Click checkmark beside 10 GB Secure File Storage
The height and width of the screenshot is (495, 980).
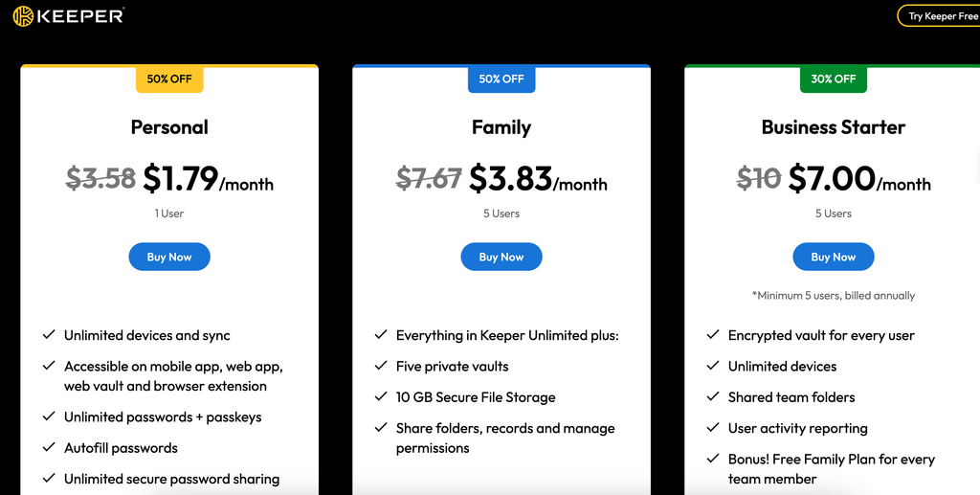[x=381, y=397]
